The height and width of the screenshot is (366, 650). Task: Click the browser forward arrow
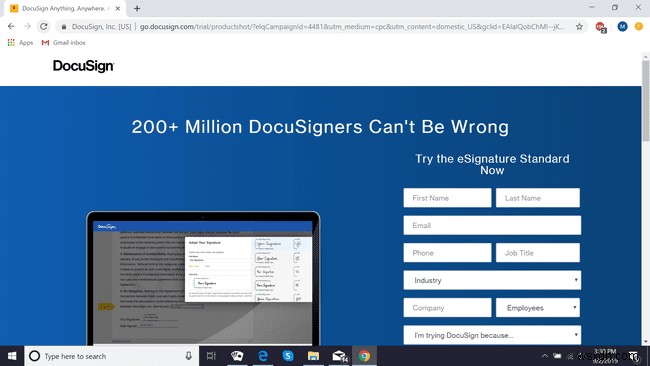click(27, 27)
